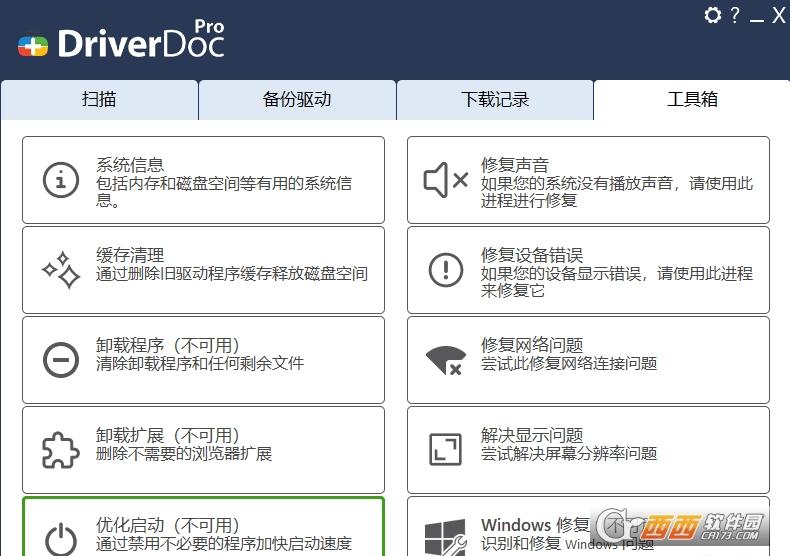Viewport: 790px width, 556px height.
Task: Click the 缓存清理 title text
Action: 130,255
